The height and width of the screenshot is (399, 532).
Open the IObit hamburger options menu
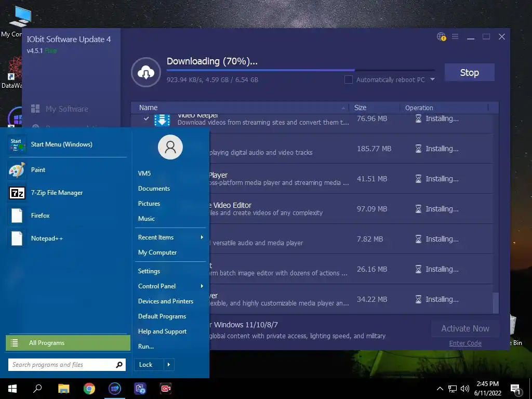coord(455,36)
